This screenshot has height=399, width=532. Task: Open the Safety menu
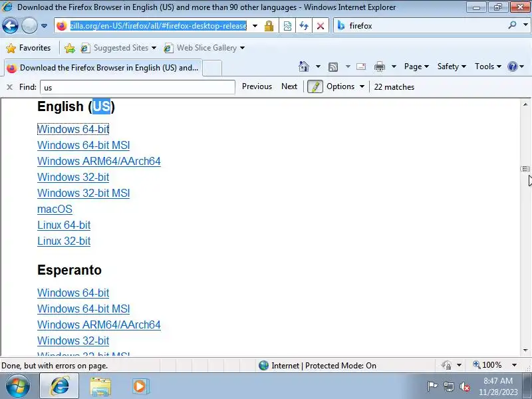(452, 66)
